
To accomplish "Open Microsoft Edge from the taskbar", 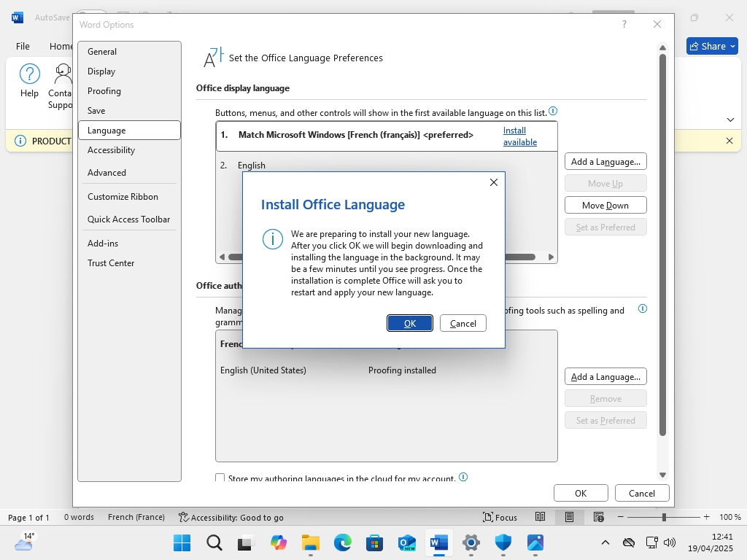I will pyautogui.click(x=343, y=542).
